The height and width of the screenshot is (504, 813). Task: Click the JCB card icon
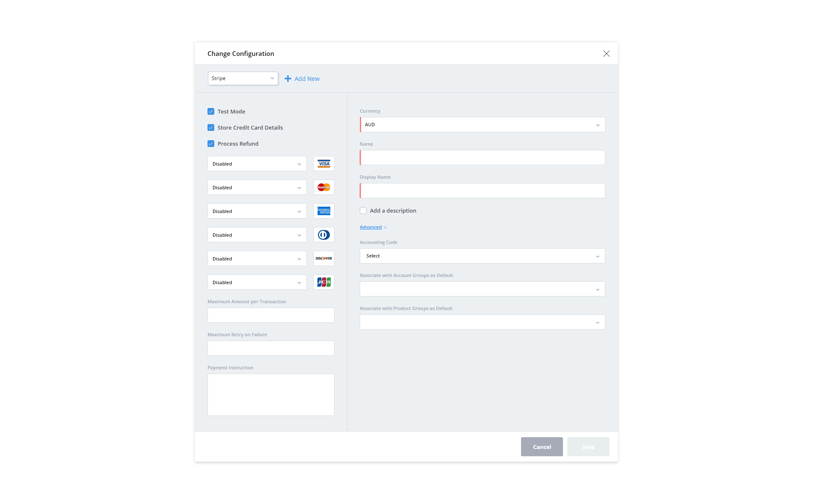click(x=324, y=282)
